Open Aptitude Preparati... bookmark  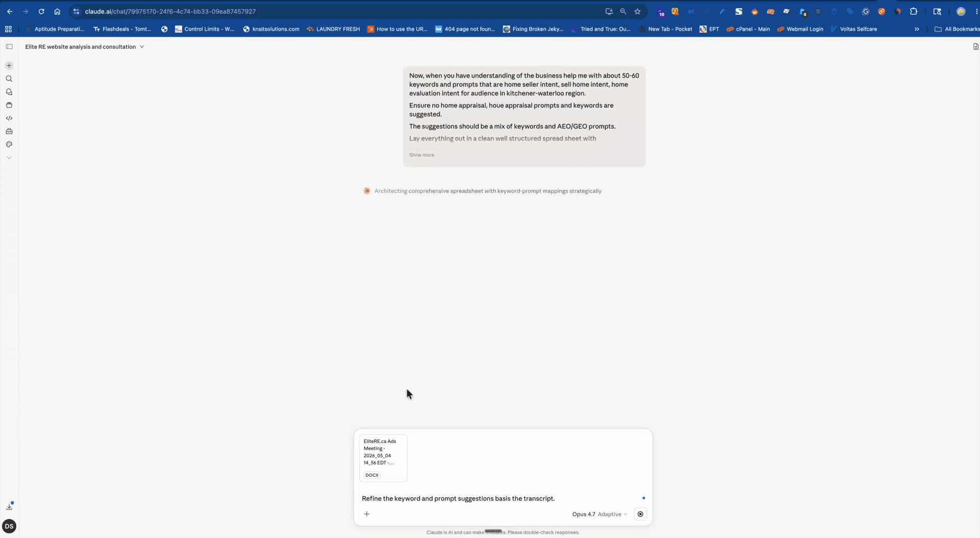point(55,29)
